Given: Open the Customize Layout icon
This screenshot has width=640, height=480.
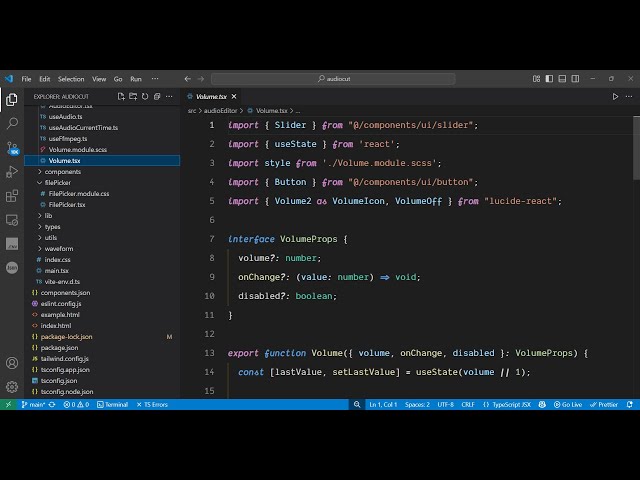Looking at the screenshot, I should 536,79.
